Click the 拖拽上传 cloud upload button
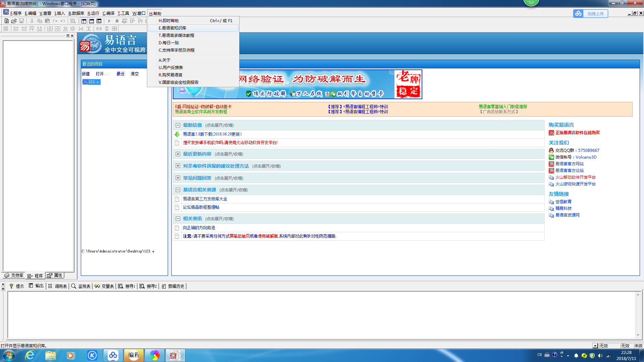Screen dimensions: 644x362 point(591,14)
